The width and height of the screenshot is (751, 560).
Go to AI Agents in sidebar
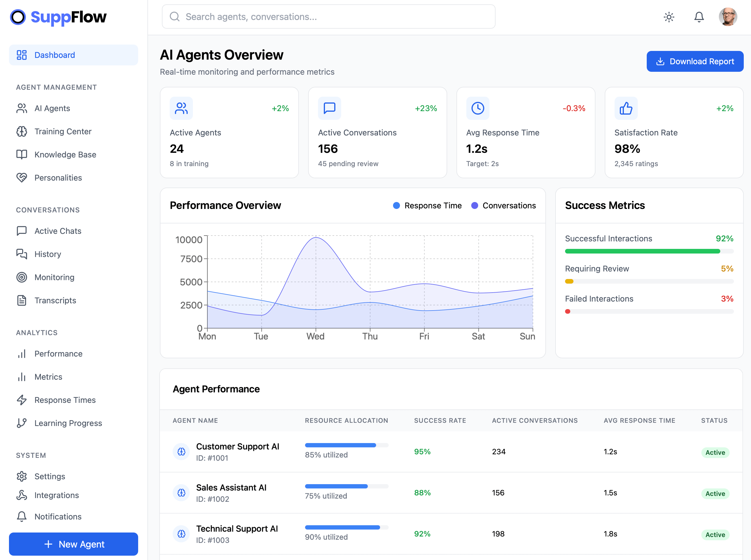coord(73,108)
